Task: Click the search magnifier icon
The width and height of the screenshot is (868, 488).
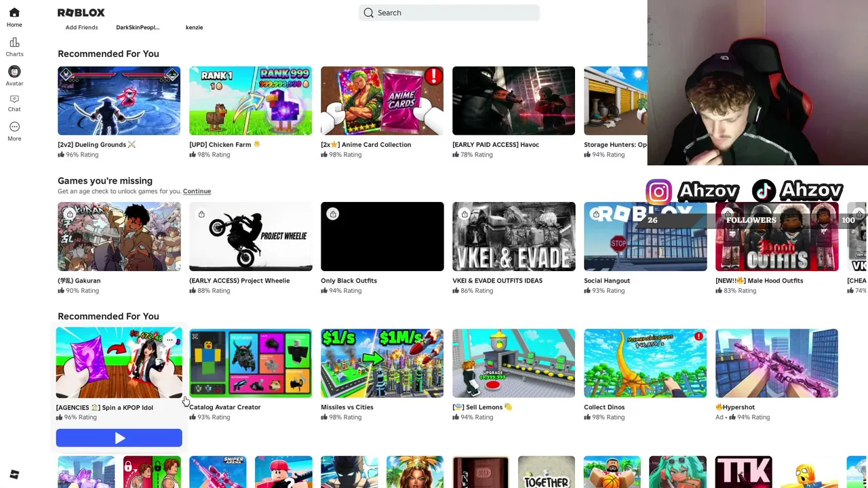Action: coord(368,13)
